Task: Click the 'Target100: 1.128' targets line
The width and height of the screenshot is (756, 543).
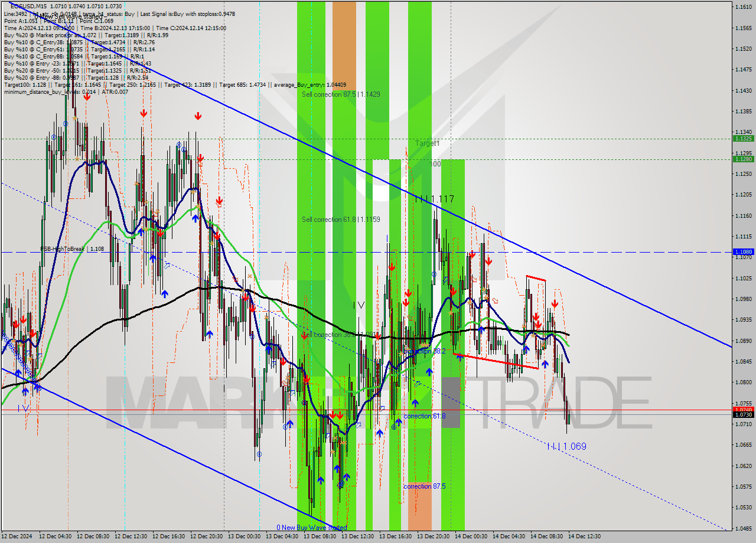Action: (175, 84)
